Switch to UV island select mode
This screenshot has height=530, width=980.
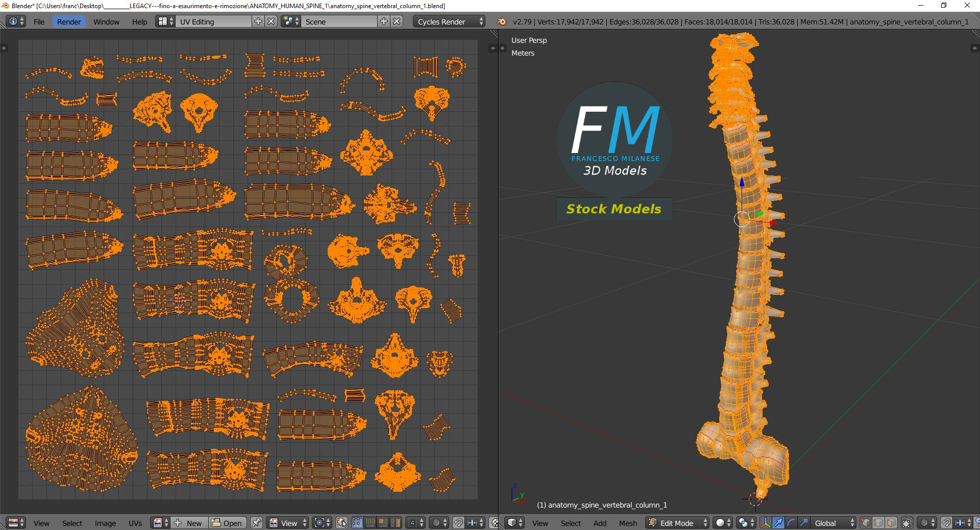[396, 523]
